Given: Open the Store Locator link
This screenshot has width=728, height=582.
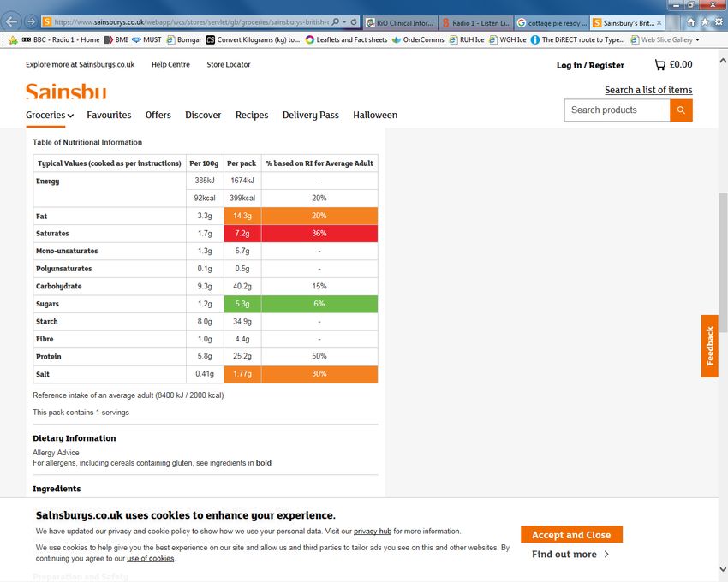Looking at the screenshot, I should coord(229,64).
